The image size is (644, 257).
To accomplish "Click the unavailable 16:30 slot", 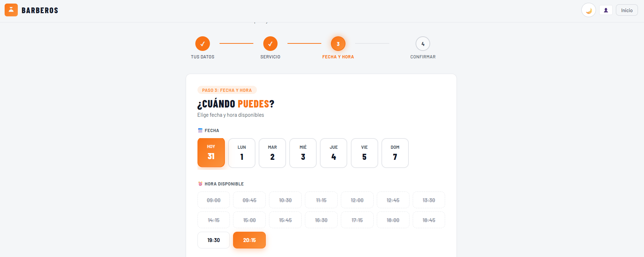I will [321, 220].
